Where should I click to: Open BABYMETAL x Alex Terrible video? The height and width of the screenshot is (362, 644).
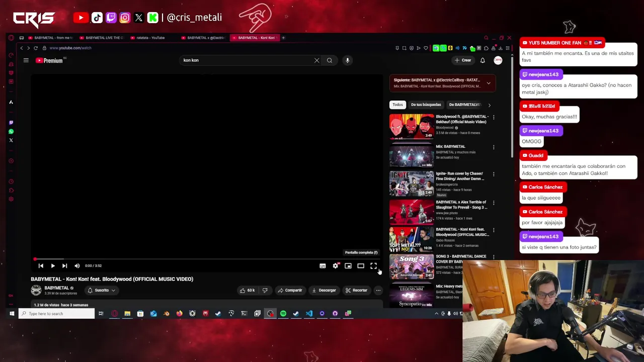point(412,212)
